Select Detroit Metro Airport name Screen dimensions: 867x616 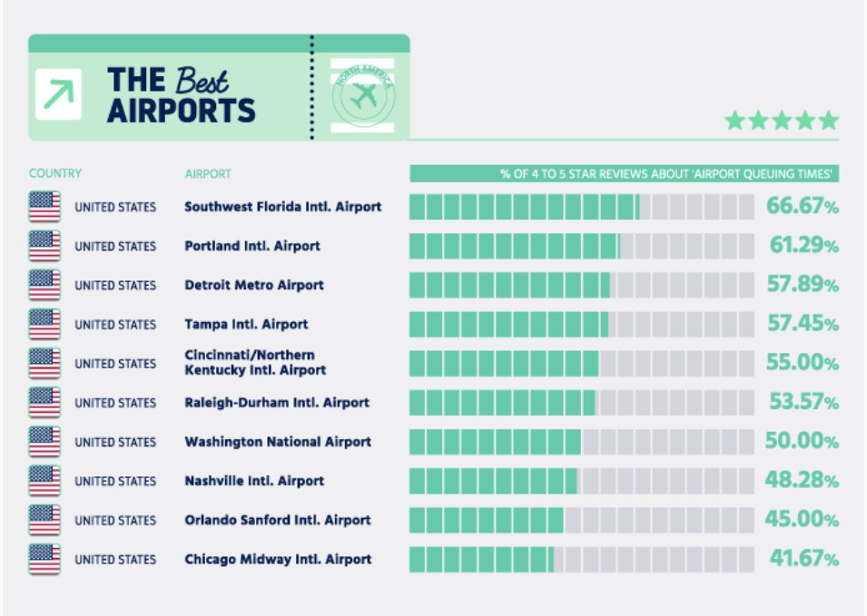[x=254, y=285]
